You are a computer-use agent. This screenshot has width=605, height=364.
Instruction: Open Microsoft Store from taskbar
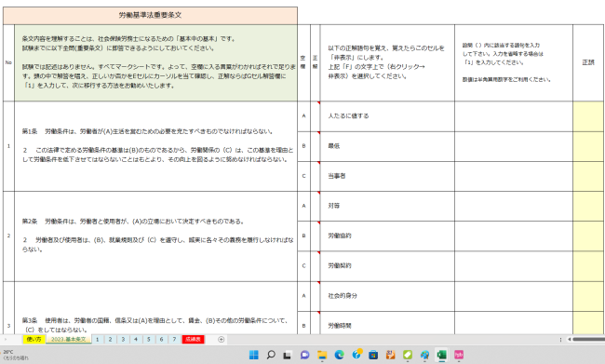tap(373, 355)
